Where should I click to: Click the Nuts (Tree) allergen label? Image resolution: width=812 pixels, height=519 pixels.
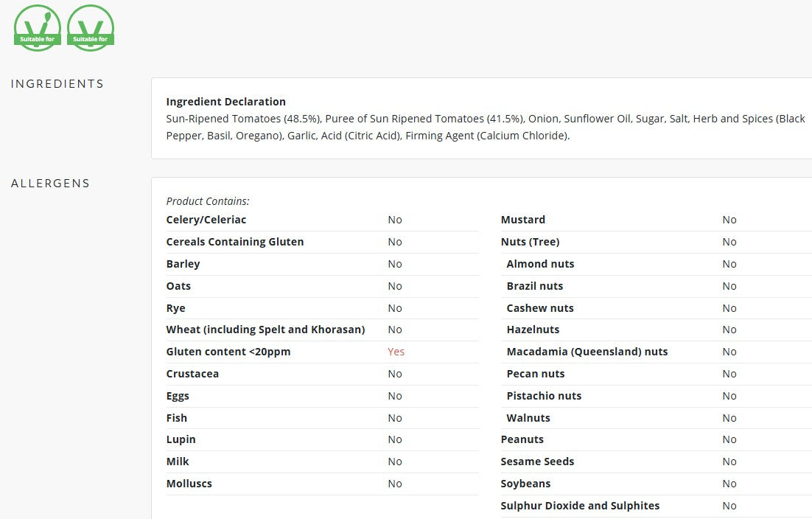coord(530,242)
